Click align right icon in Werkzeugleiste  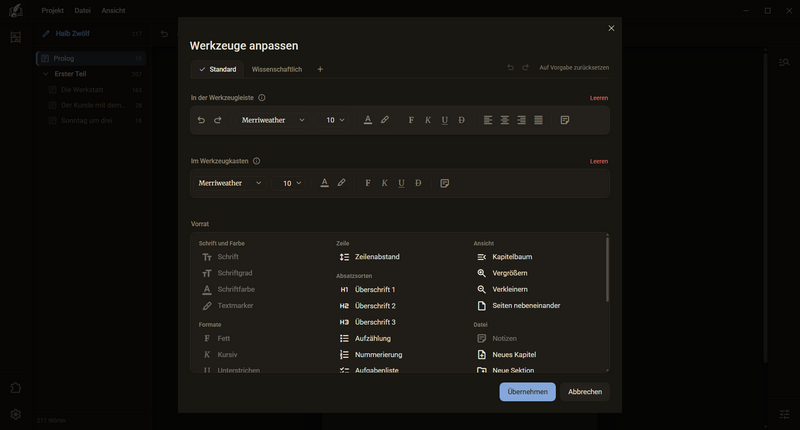pyautogui.click(x=522, y=120)
